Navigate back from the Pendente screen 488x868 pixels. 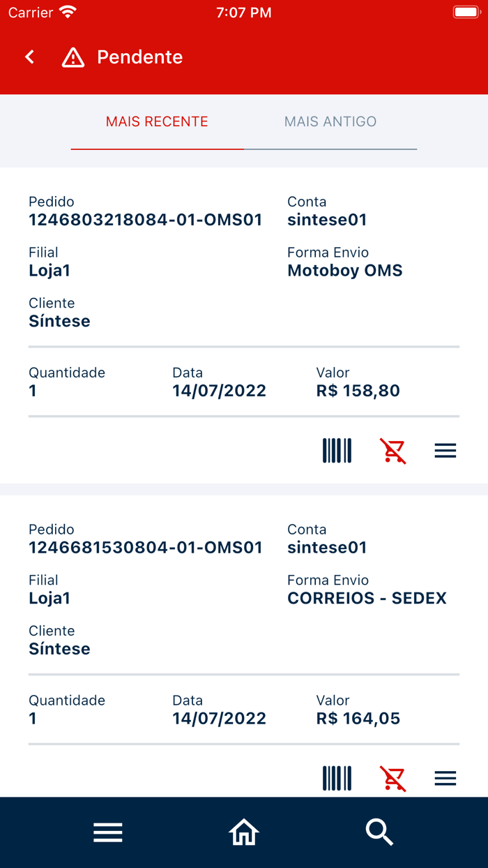(x=29, y=57)
